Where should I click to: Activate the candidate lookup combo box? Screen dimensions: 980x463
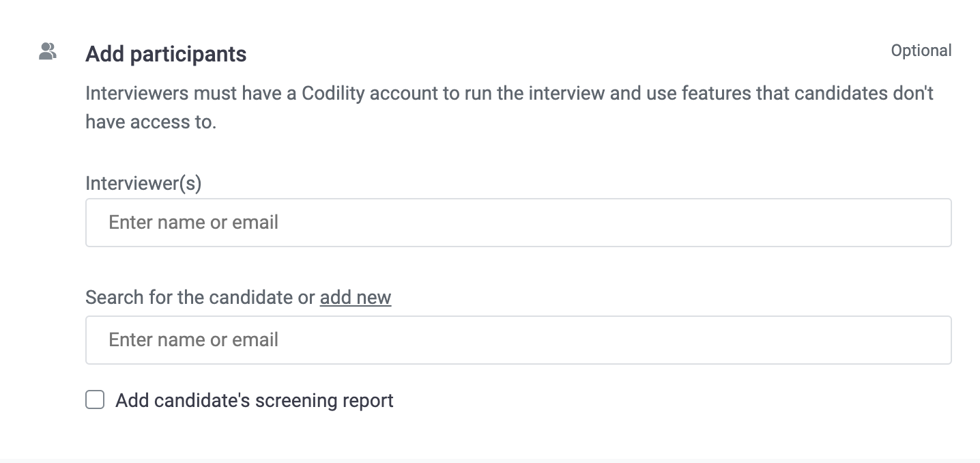coord(518,340)
